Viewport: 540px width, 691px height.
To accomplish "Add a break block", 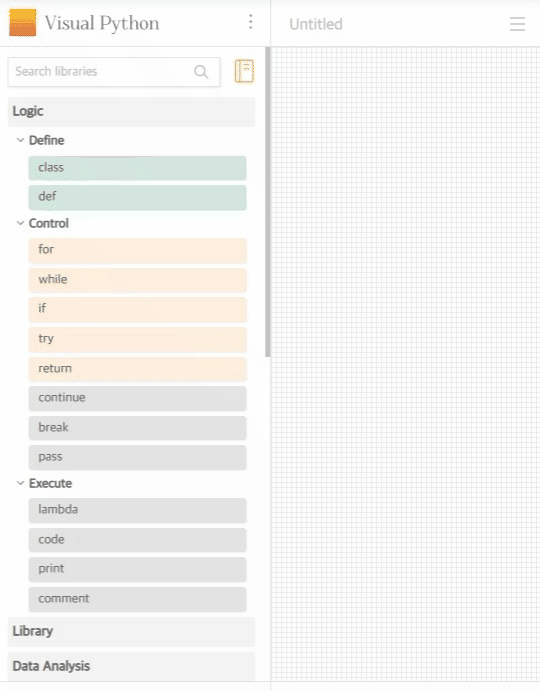I will [138, 428].
